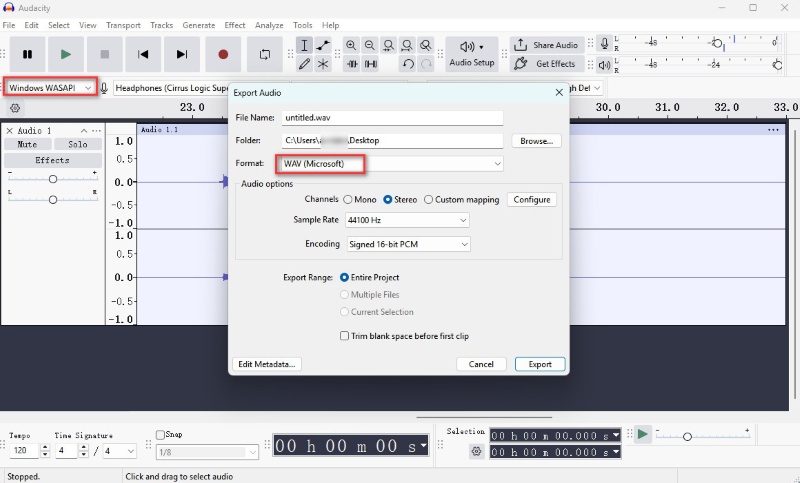Viewport: 800px width, 483px height.
Task: Click the Audio 1 gain slider knob
Action: 53,179
